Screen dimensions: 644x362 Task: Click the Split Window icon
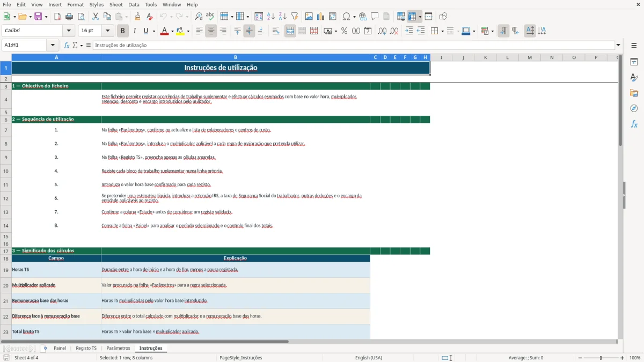pyautogui.click(x=429, y=17)
